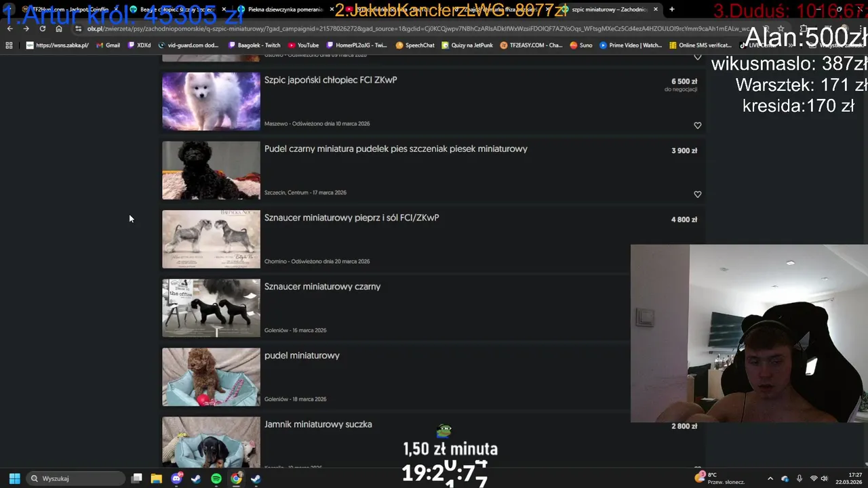The image size is (868, 488).
Task: Launch File Explorer from the taskbar
Action: click(x=156, y=479)
